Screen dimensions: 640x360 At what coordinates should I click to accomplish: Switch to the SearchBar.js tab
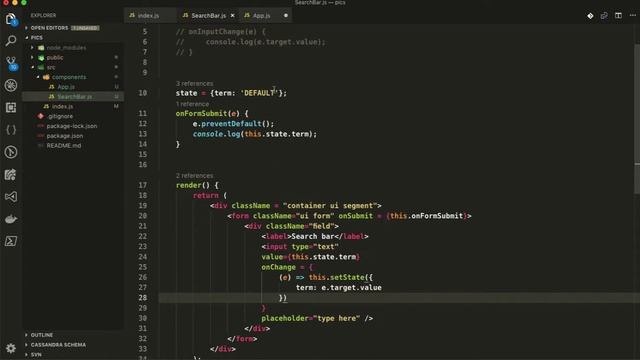coord(208,16)
